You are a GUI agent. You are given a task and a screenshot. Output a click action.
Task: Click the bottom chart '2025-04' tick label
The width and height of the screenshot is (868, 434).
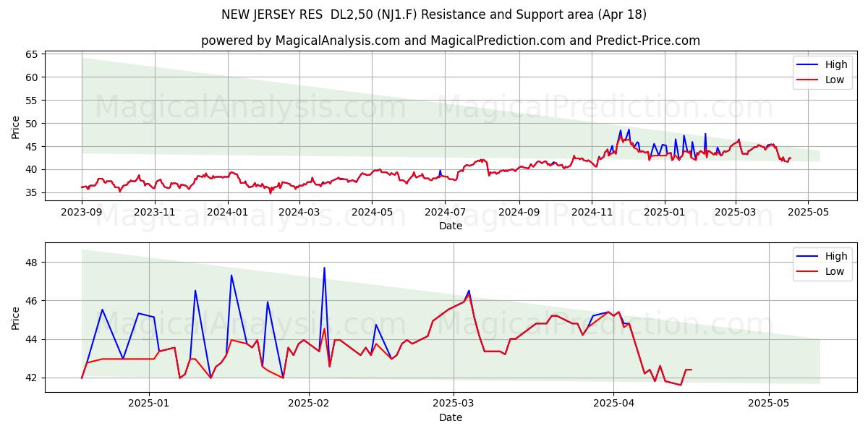point(613,403)
